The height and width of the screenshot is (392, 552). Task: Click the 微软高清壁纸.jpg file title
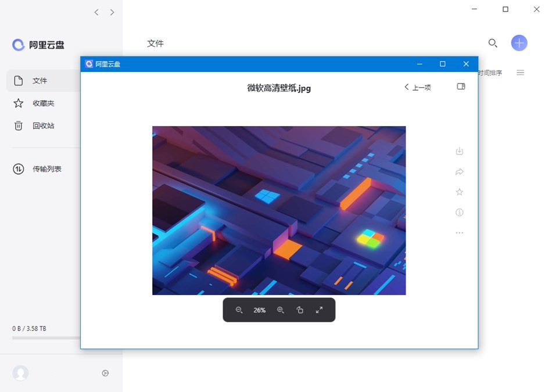pyautogui.click(x=279, y=88)
